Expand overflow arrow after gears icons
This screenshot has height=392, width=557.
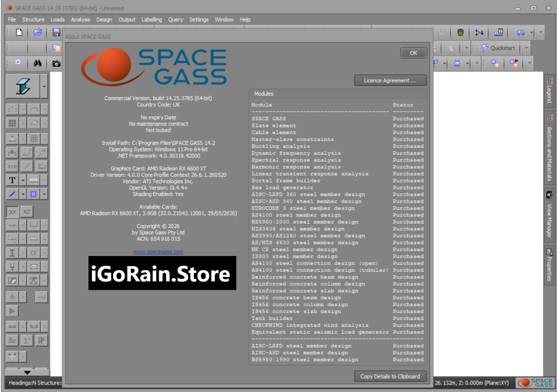(x=529, y=63)
